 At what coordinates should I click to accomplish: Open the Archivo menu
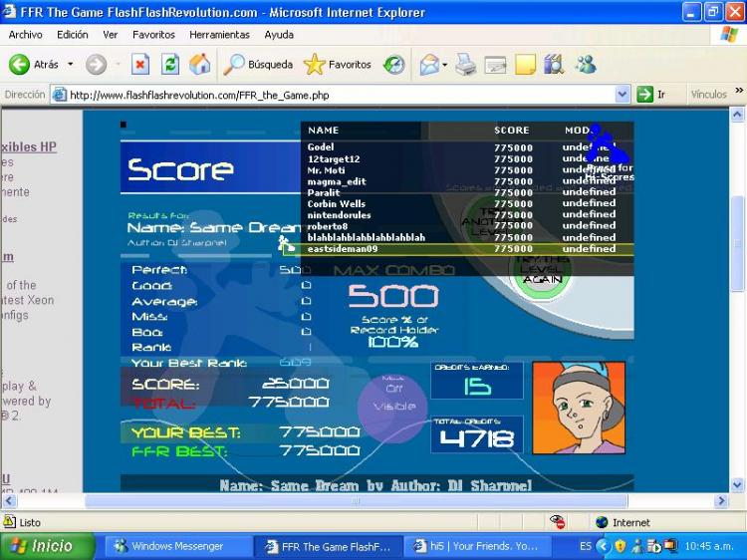[25, 34]
